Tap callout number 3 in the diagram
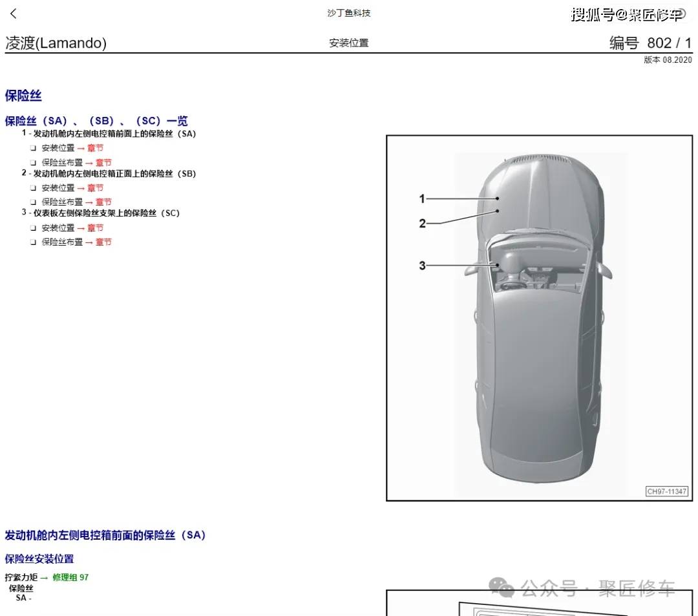698x616 pixels. [x=423, y=266]
